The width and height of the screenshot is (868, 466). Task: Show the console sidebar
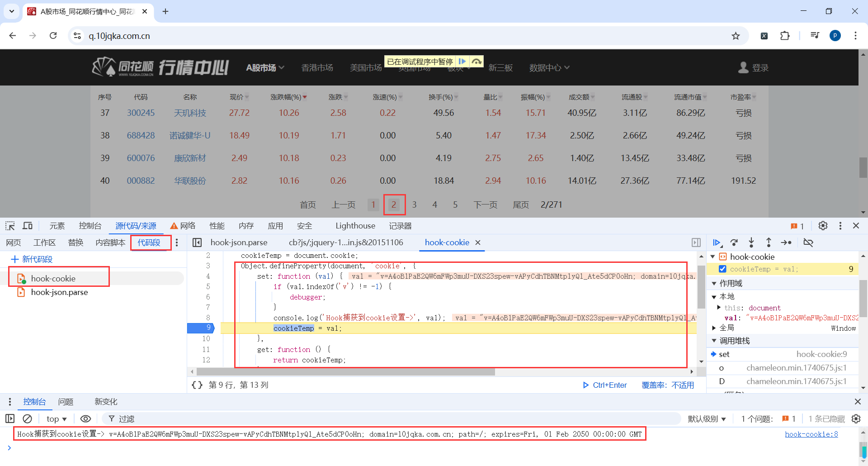(10, 419)
